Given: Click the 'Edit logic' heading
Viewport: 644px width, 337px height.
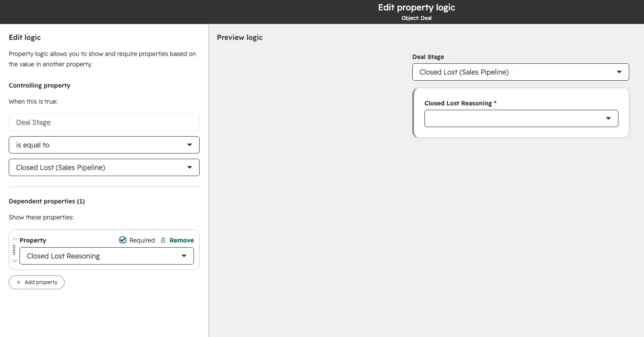Looking at the screenshot, I should (x=25, y=37).
